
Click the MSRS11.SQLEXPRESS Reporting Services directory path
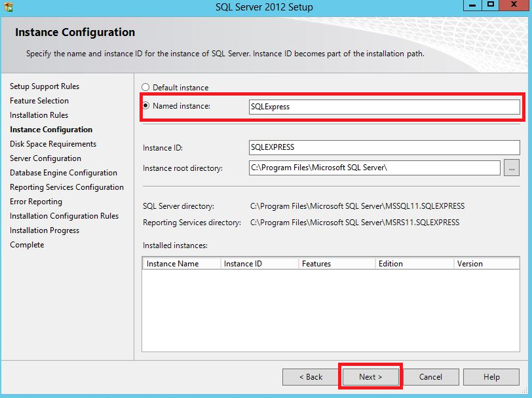point(355,223)
